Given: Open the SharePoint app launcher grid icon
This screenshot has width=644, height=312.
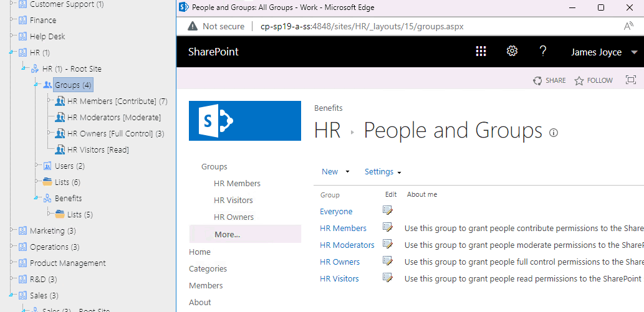Looking at the screenshot, I should pos(481,52).
